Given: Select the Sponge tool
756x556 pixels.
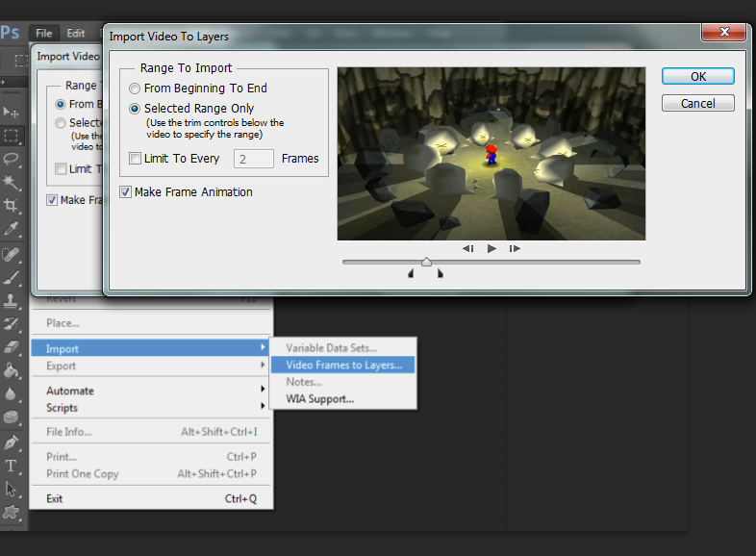Looking at the screenshot, I should coord(11,417).
